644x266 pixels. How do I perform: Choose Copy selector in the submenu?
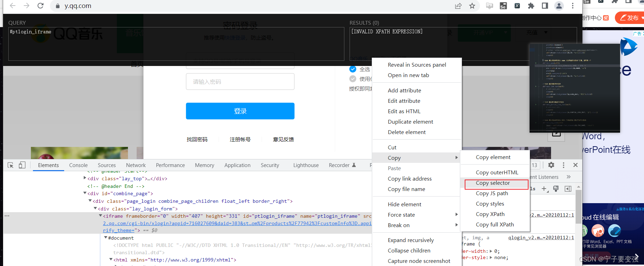(492, 183)
